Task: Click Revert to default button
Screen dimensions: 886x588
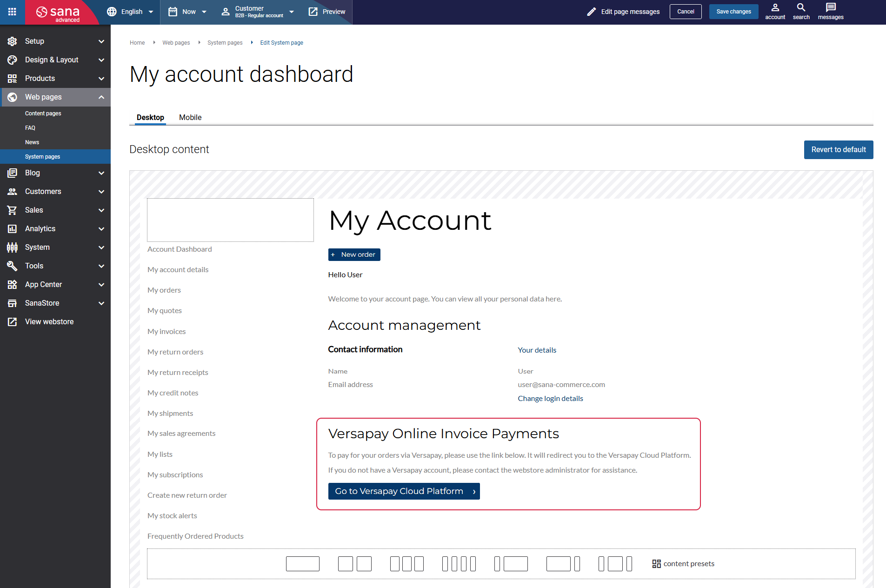Action: click(x=839, y=150)
